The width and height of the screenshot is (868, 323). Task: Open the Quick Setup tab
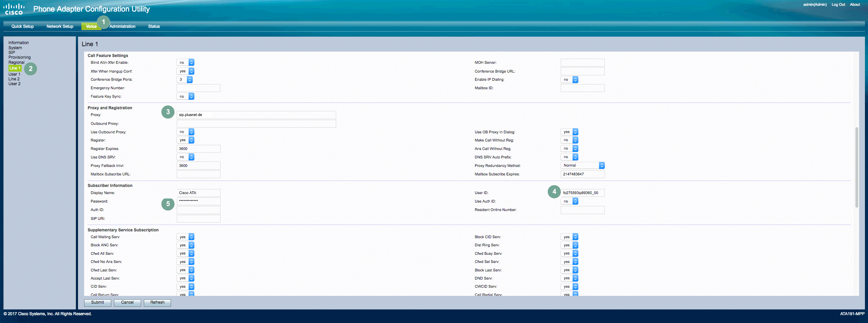(x=22, y=26)
